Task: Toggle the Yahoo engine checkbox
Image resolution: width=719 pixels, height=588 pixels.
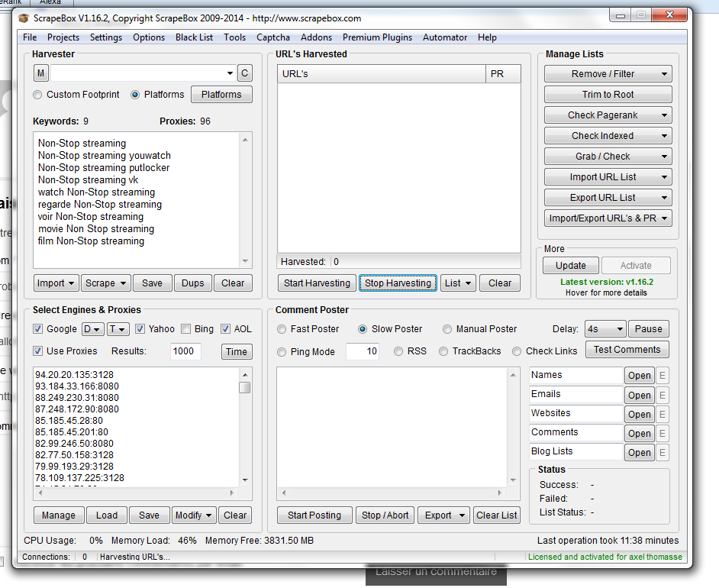Action: point(140,329)
